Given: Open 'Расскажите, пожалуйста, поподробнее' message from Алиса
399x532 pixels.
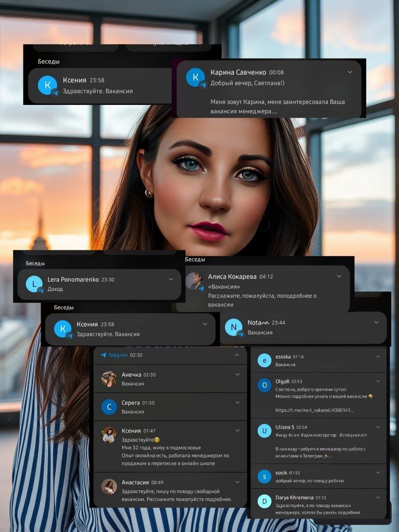Looking at the screenshot, I should pos(262,300).
